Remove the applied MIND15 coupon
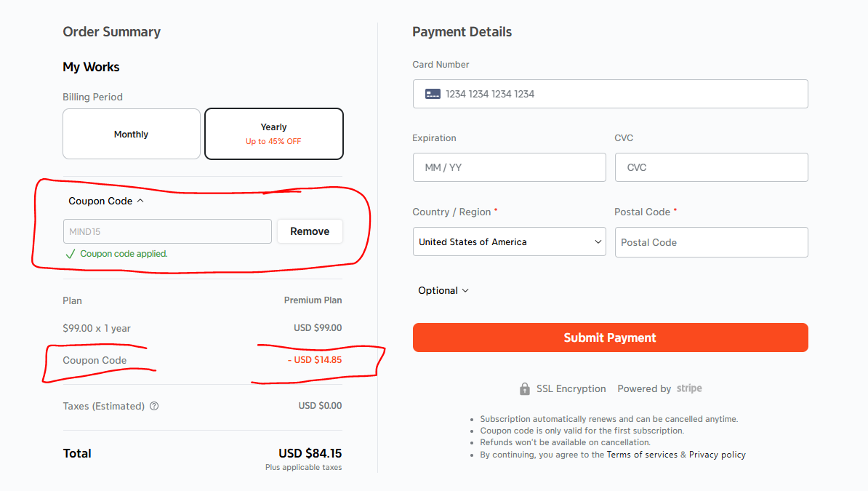The height and width of the screenshot is (491, 868). point(310,231)
